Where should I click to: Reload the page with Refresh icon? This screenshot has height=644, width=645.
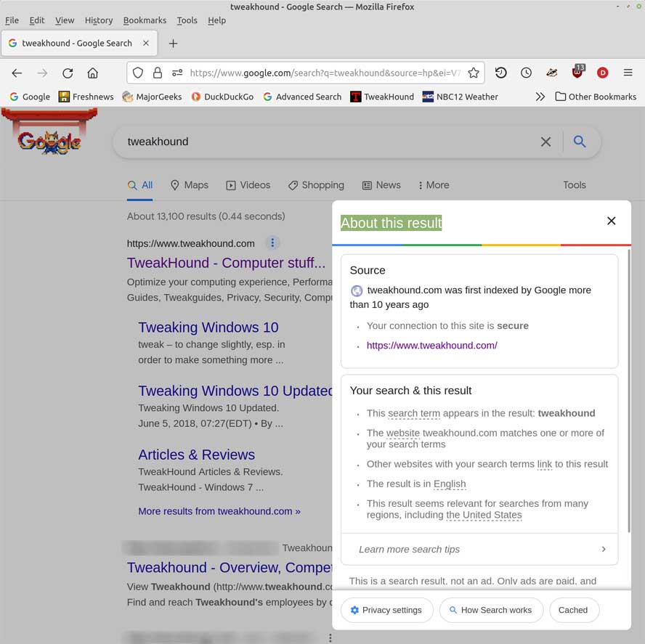(x=68, y=73)
